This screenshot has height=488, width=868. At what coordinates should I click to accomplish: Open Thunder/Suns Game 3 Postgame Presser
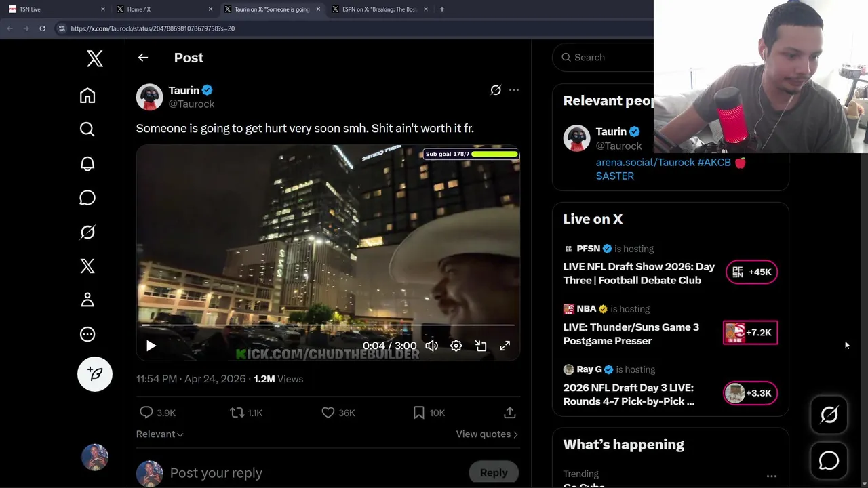(x=631, y=334)
